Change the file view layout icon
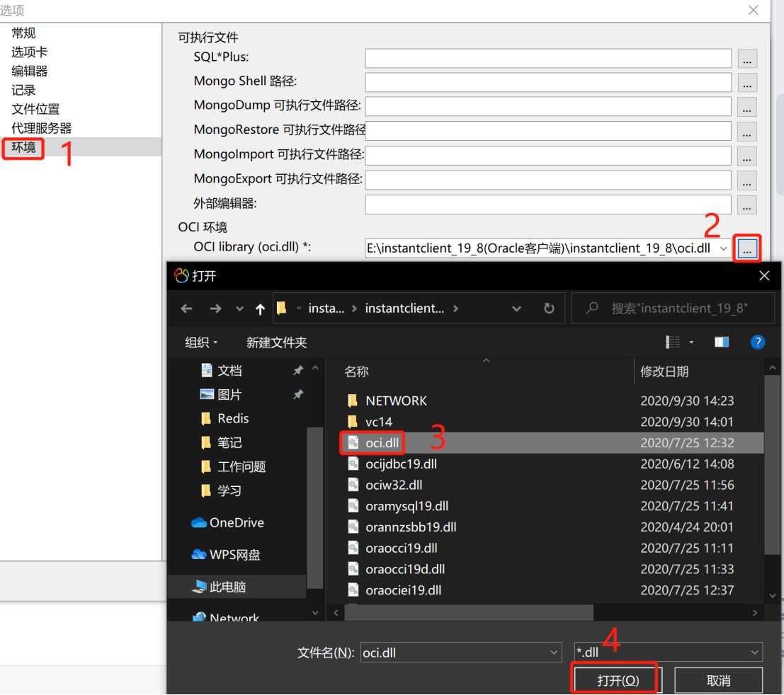 [x=673, y=342]
